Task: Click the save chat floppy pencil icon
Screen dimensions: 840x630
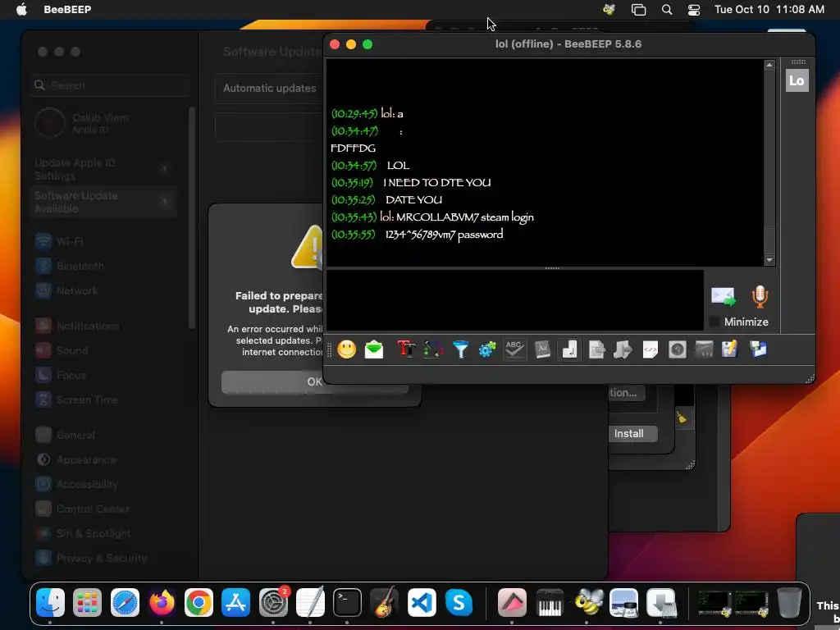Action: tap(730, 349)
